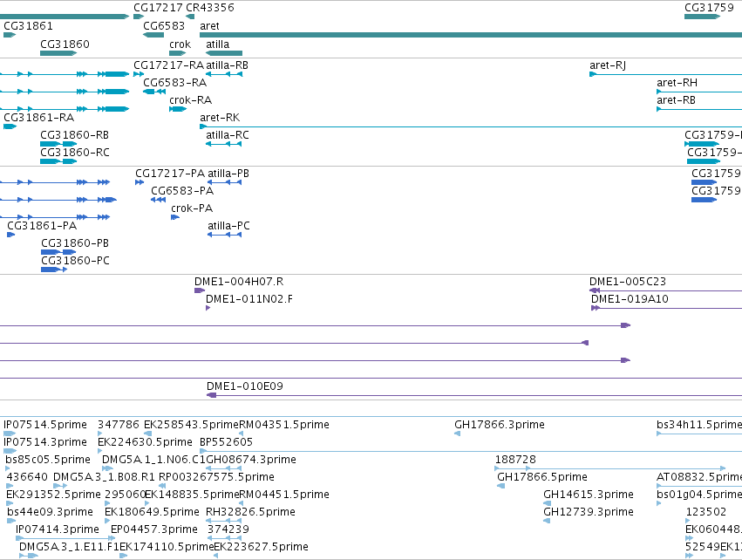Viewport: 742px width, 560px height.
Task: Select the CG31861-PA protein label
Action: (x=42, y=225)
